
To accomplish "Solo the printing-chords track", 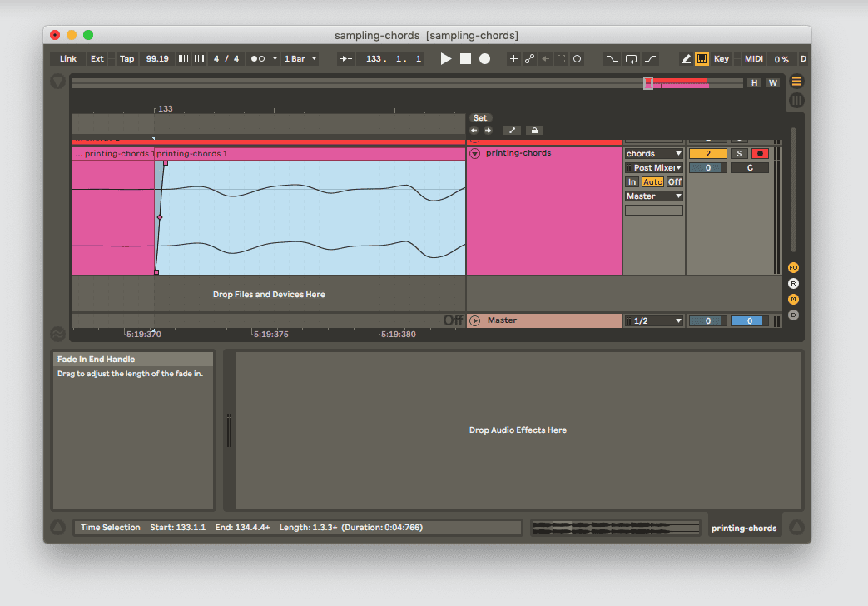I will click(738, 153).
